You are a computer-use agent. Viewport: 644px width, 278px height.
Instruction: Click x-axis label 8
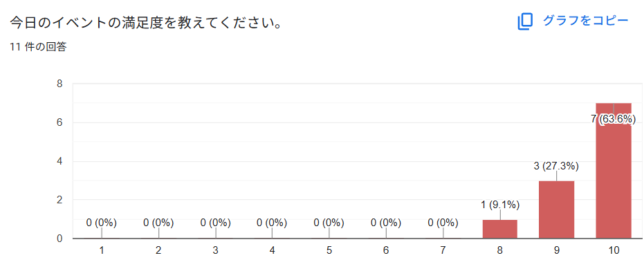point(500,250)
